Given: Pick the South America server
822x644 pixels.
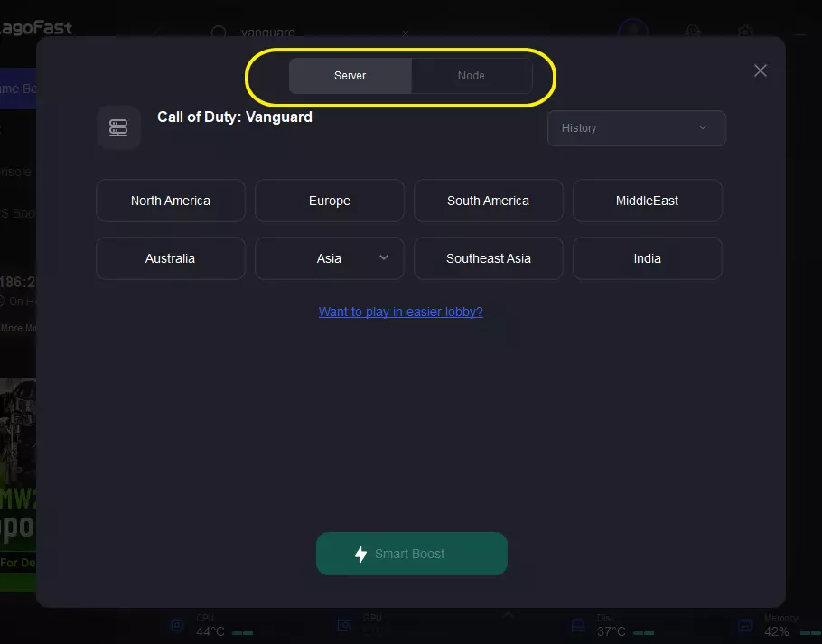Looking at the screenshot, I should coord(488,201).
